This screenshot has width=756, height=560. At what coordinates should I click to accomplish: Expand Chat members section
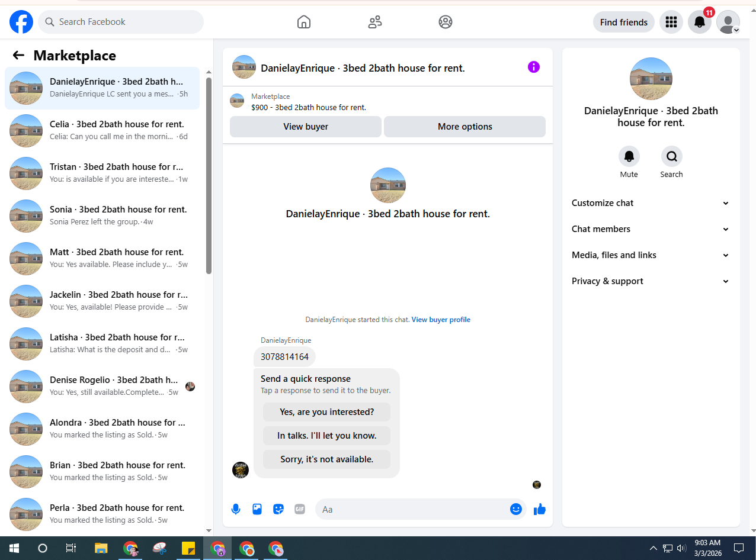tap(651, 229)
